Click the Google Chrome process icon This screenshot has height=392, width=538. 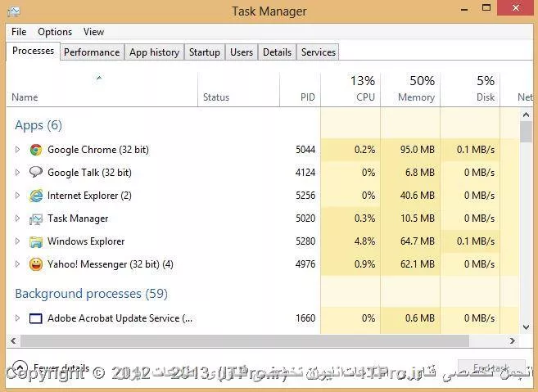click(x=36, y=150)
